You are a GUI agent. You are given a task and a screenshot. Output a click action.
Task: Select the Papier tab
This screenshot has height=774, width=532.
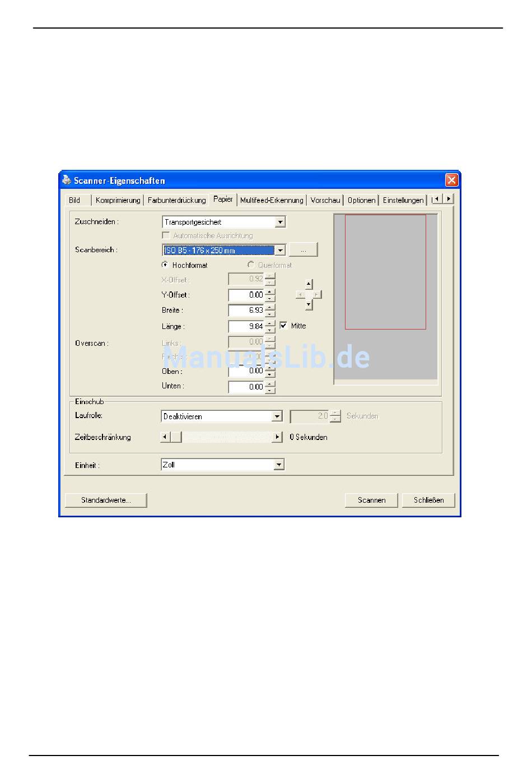[223, 199]
